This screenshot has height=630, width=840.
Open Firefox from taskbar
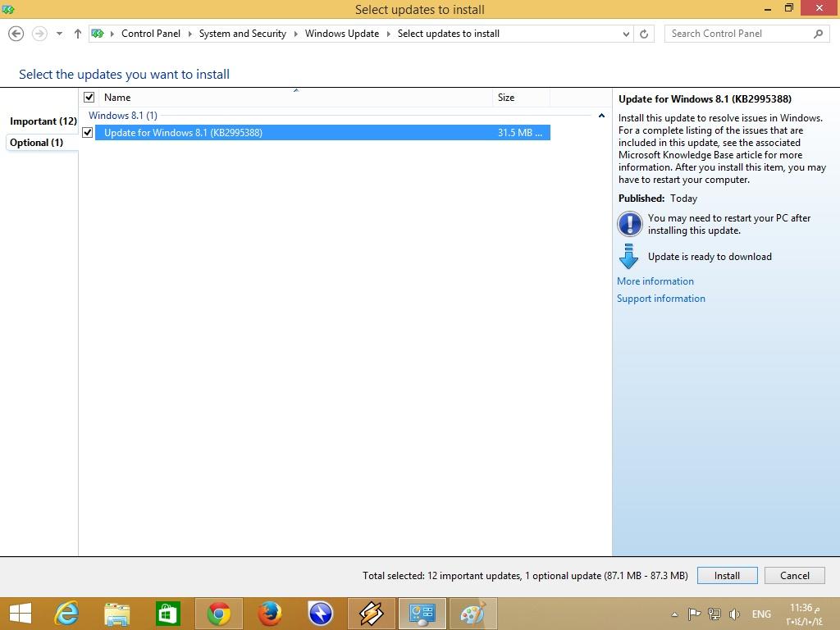pos(269,614)
